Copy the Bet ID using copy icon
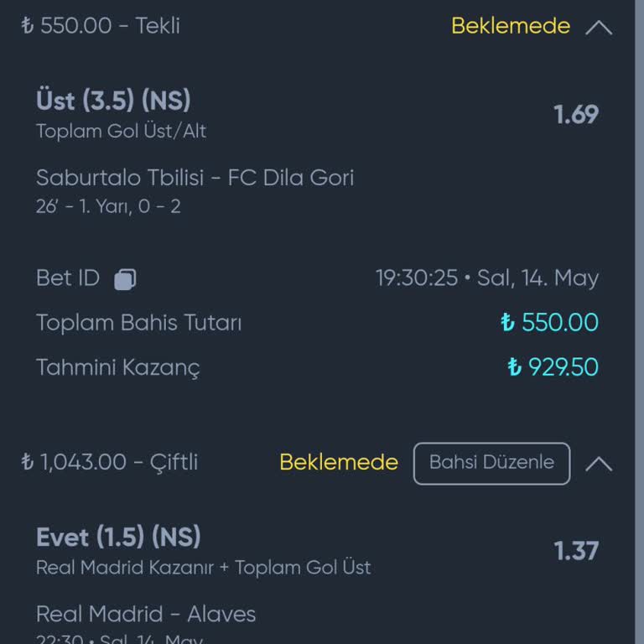644x644 pixels. 125,279
